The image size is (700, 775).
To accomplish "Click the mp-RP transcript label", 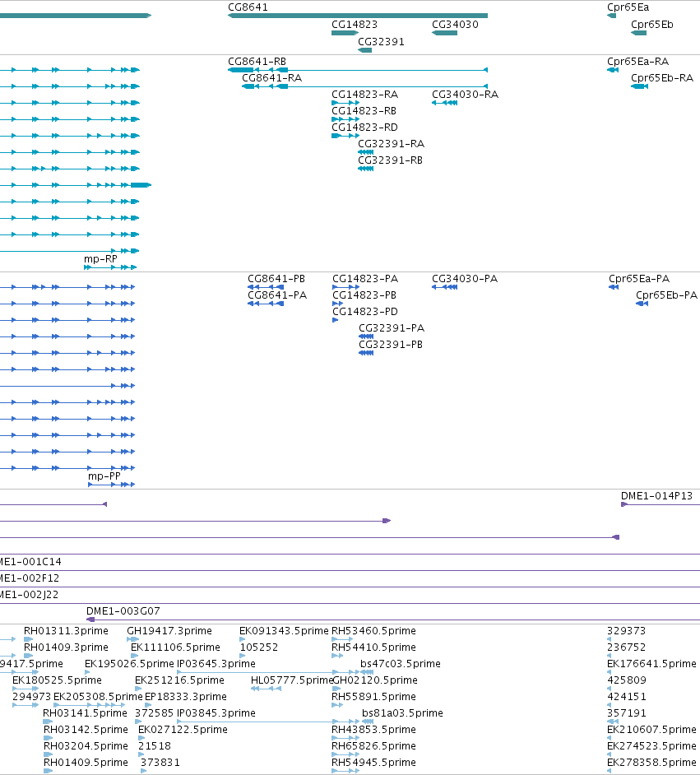I will [x=100, y=258].
